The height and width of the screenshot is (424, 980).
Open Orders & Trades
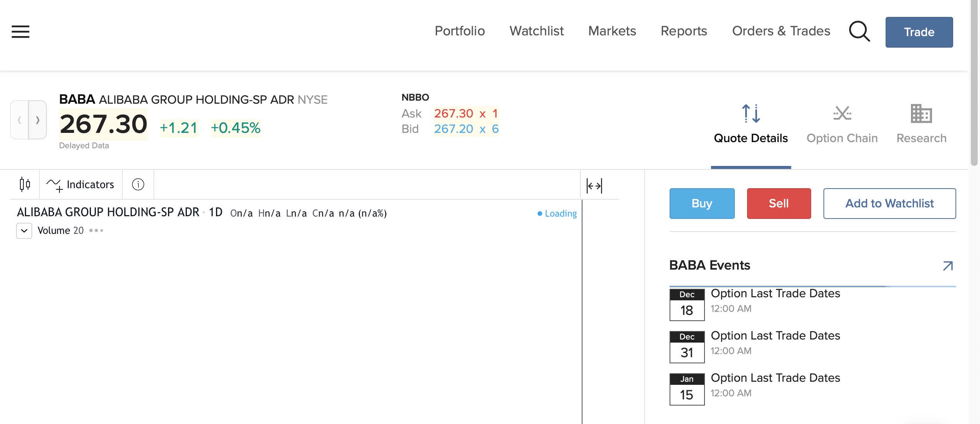point(781,31)
